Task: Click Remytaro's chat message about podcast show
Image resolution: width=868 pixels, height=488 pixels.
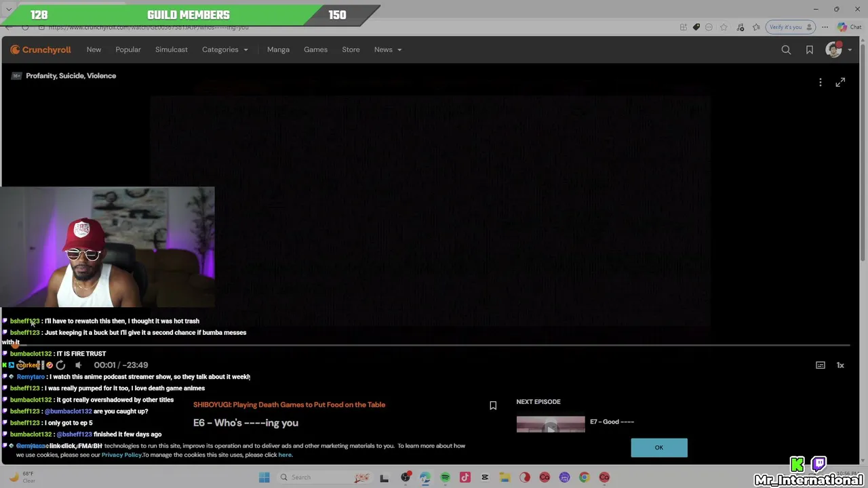Action: coord(150,377)
